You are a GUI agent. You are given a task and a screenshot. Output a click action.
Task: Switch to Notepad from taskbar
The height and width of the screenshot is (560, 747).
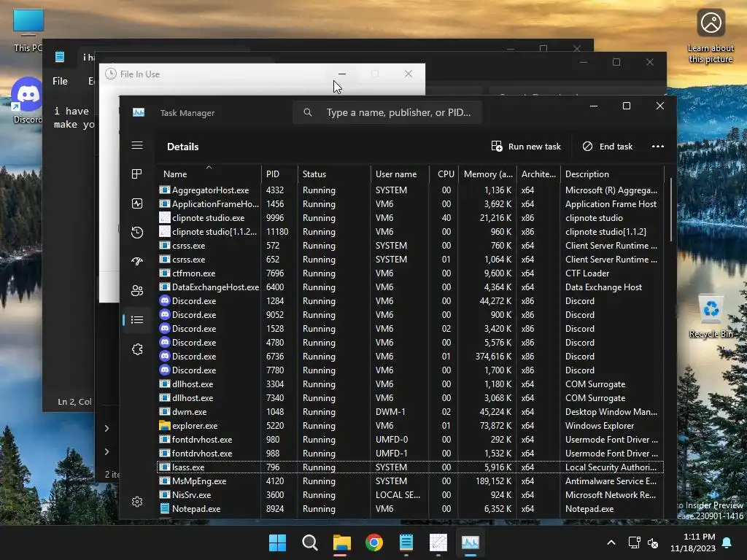406,542
